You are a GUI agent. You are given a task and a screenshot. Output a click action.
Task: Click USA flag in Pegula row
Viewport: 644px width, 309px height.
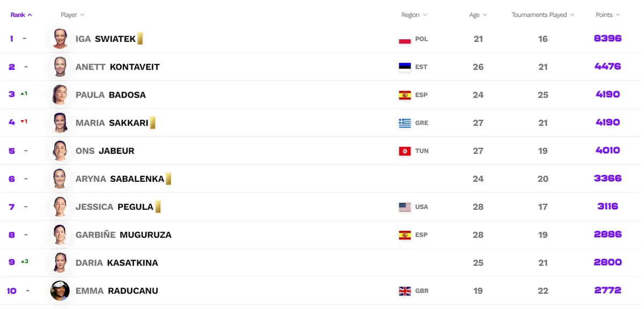point(405,207)
